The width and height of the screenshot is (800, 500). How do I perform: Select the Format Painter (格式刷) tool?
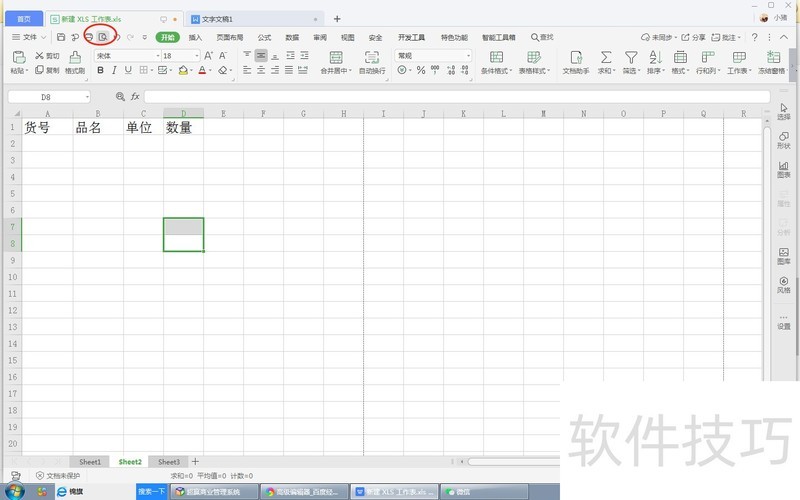pos(74,61)
